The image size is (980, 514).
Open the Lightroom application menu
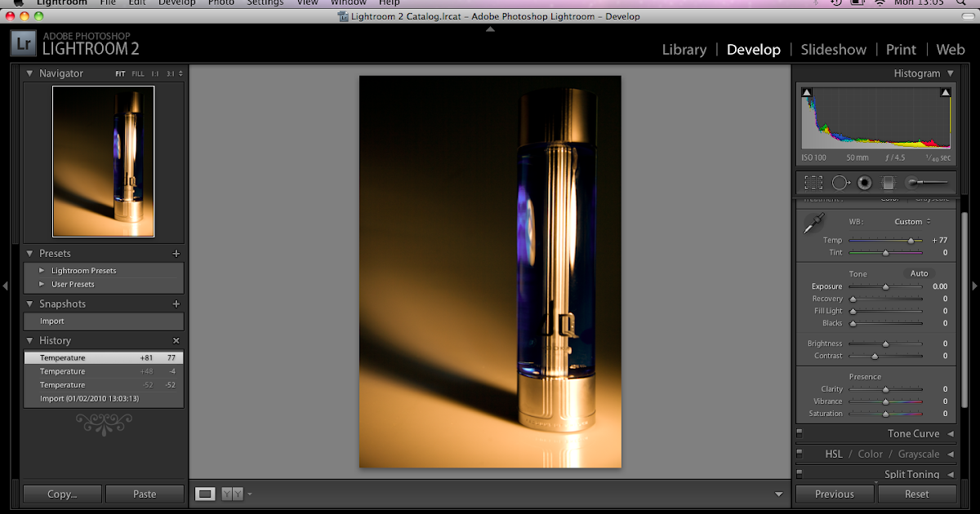[60, 2]
